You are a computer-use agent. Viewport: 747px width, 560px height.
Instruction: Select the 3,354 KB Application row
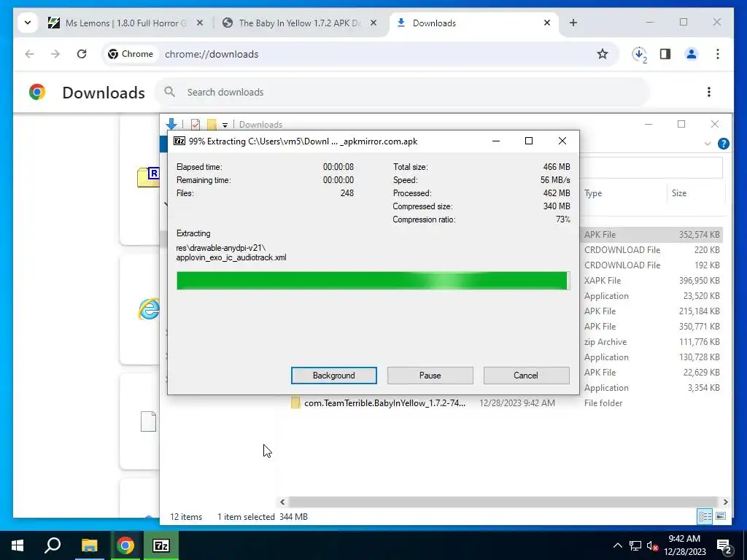pos(651,388)
